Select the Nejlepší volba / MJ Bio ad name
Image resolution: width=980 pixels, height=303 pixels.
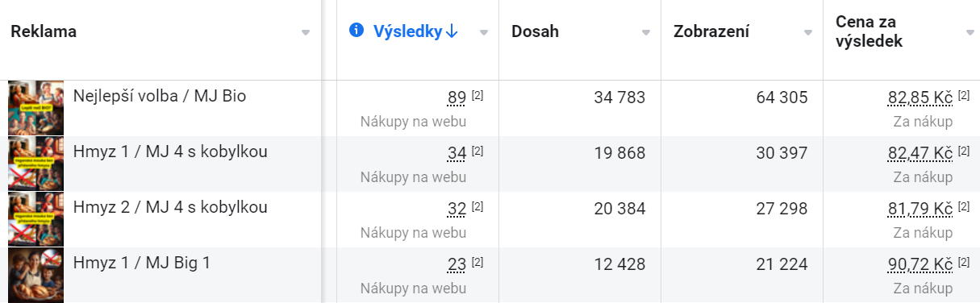[x=160, y=97]
